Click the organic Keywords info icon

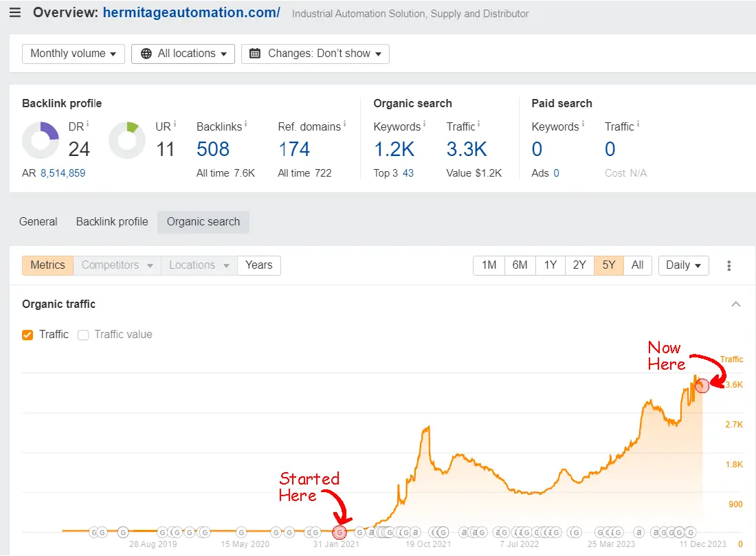425,124
